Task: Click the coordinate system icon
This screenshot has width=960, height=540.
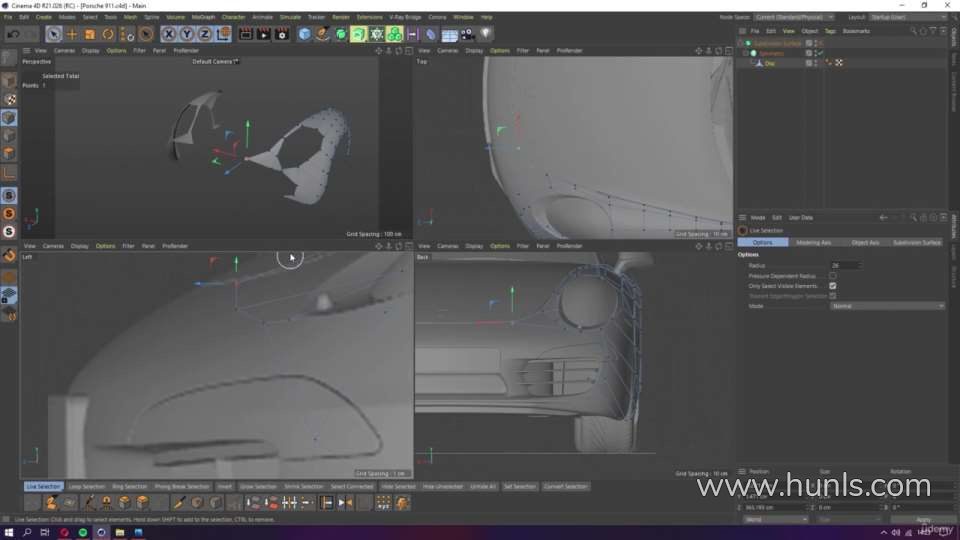Action: (223, 34)
